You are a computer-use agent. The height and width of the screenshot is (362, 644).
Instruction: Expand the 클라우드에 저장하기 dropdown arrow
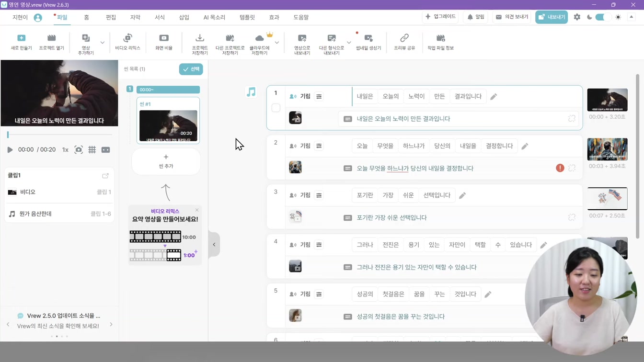coord(277,43)
